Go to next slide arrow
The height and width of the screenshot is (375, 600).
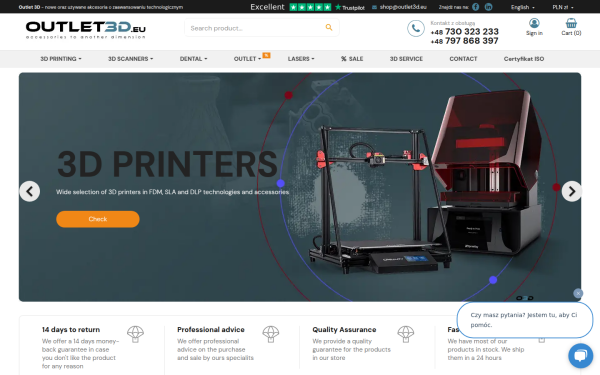[x=572, y=191]
